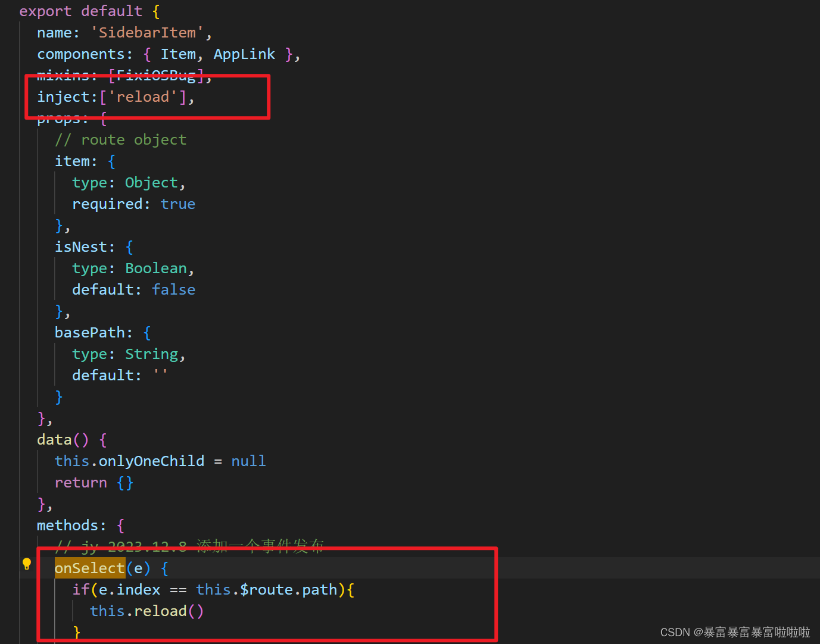Click the 'components:' property key

[85, 54]
